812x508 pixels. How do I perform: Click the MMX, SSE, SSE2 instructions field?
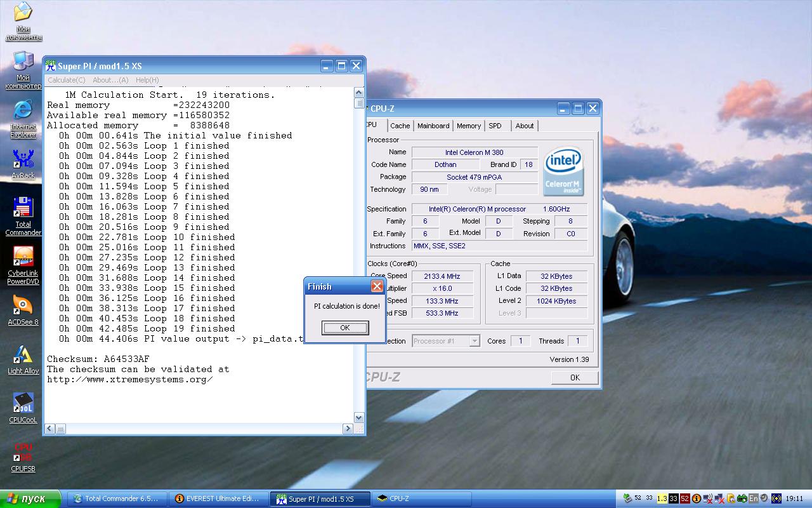click(499, 246)
